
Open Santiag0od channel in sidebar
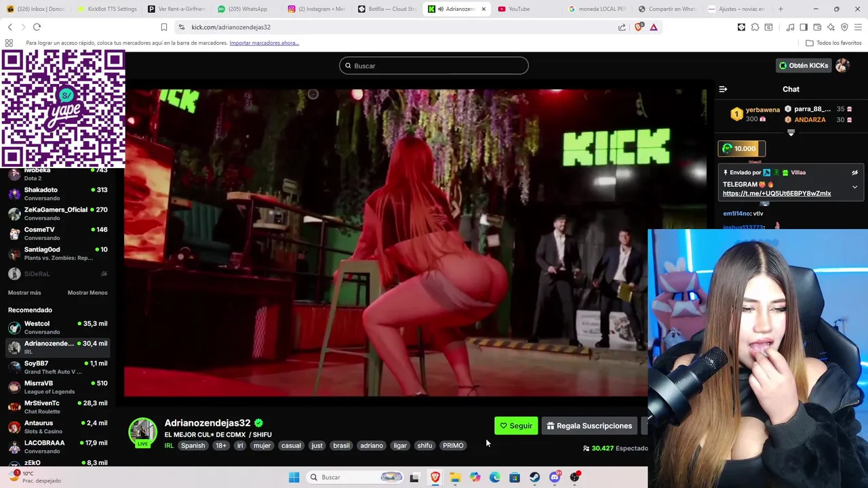point(58,253)
